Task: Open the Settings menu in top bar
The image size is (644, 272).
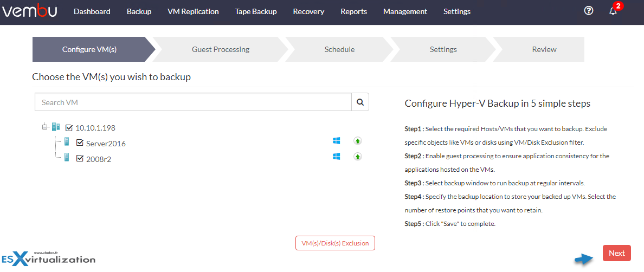Action: pyautogui.click(x=457, y=11)
